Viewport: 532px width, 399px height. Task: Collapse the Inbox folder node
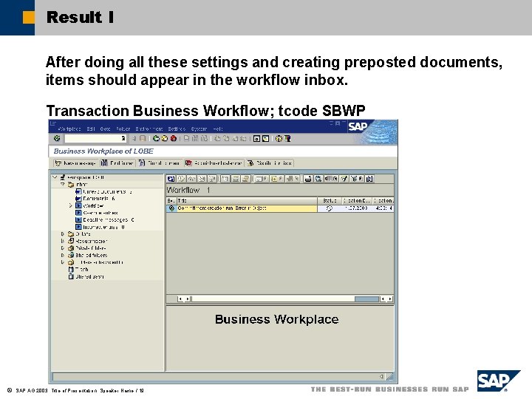tap(62, 184)
